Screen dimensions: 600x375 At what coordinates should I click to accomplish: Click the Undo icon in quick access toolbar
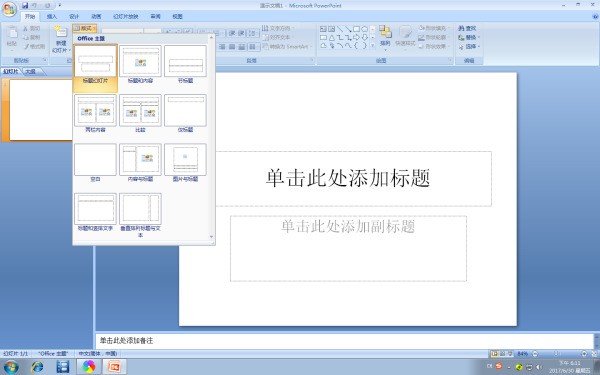click(x=35, y=5)
